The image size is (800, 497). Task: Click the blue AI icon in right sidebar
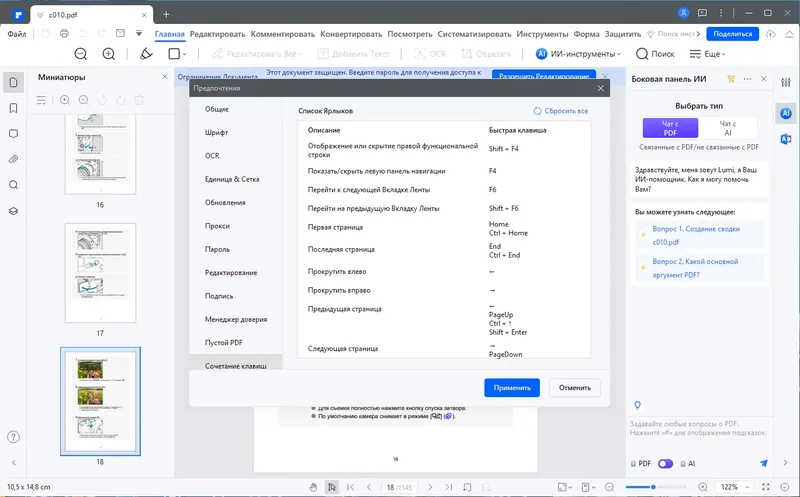pos(786,113)
